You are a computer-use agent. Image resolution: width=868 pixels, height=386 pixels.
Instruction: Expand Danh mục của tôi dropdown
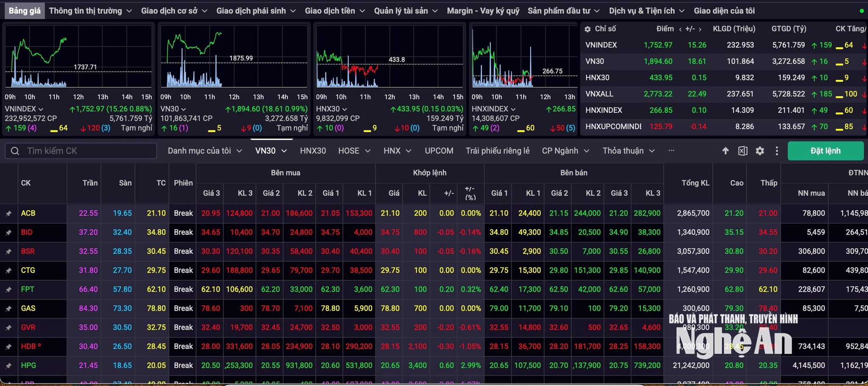[205, 151]
